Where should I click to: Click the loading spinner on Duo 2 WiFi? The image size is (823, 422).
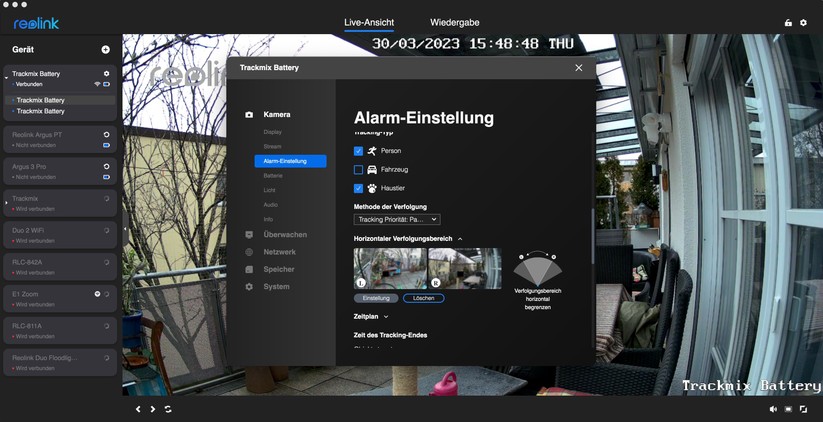[x=107, y=230]
